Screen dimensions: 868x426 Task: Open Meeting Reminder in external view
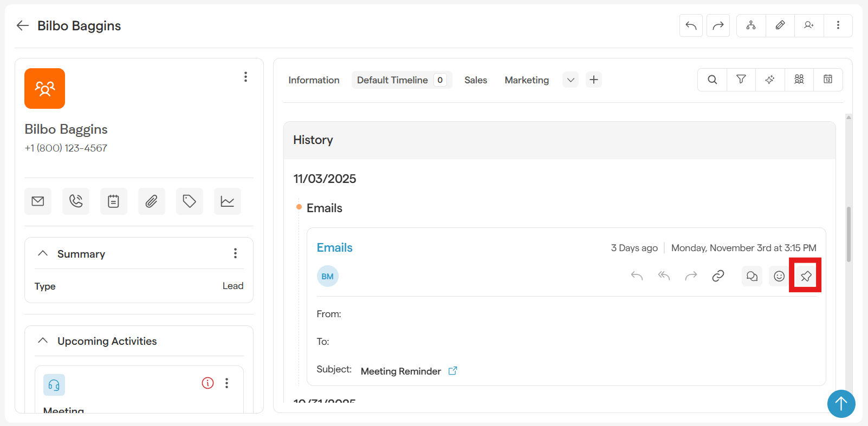(452, 371)
